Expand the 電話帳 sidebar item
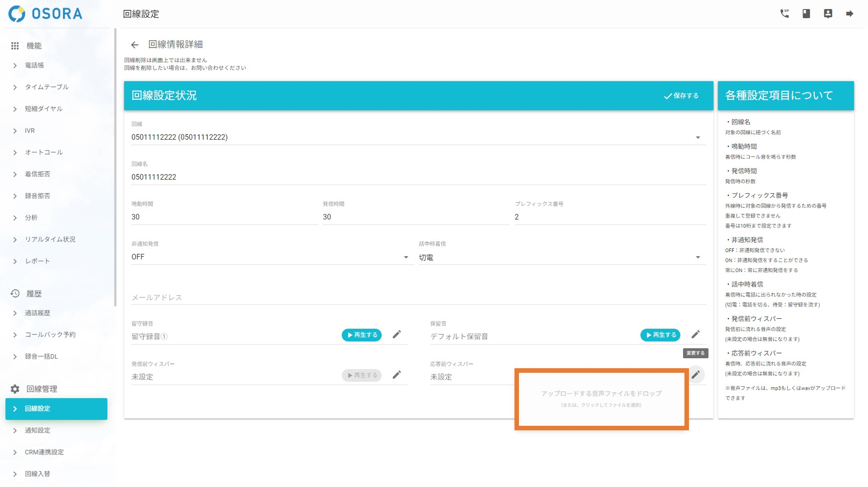Image resolution: width=868 pixels, height=487 pixels. pyautogui.click(x=34, y=65)
